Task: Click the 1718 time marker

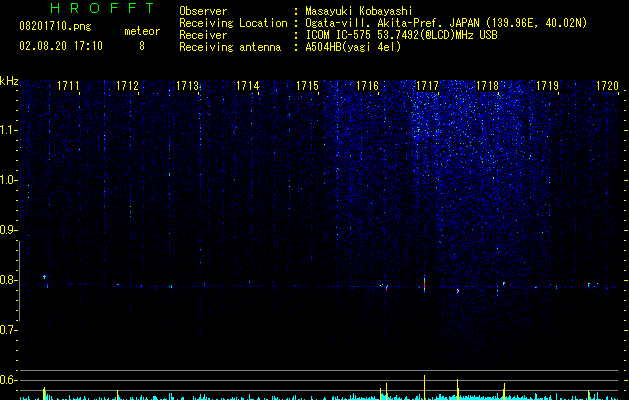Action: pos(487,86)
